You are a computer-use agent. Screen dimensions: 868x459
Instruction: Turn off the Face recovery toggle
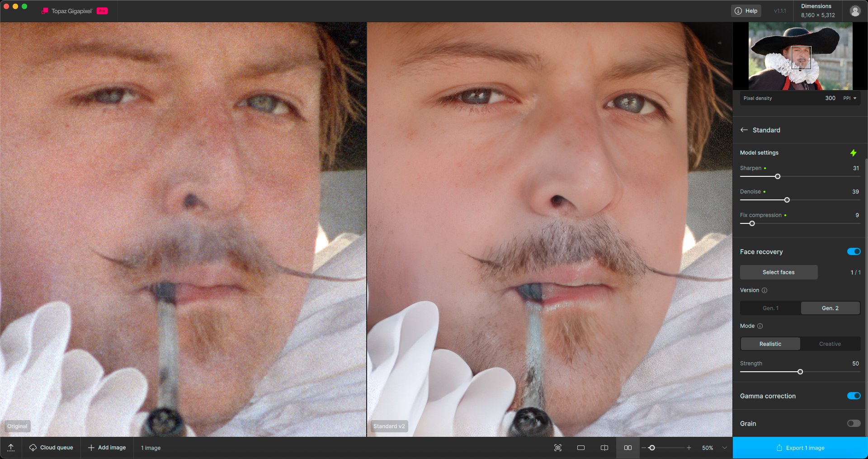(854, 252)
